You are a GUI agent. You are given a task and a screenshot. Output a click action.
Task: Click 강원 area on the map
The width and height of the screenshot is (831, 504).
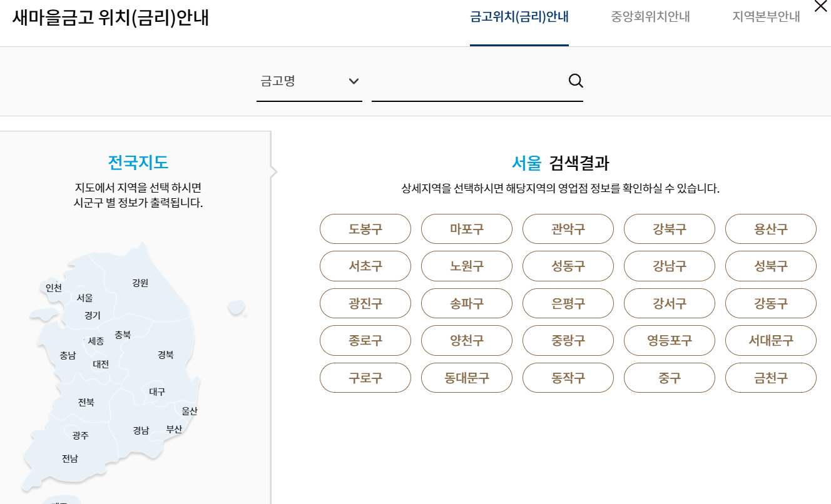click(141, 283)
